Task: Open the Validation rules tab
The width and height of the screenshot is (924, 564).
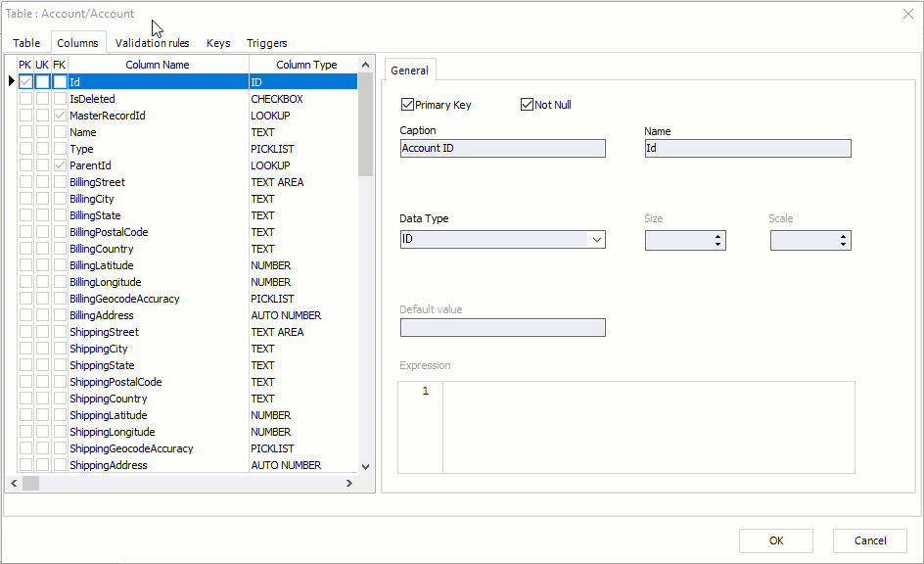Action: point(152,43)
